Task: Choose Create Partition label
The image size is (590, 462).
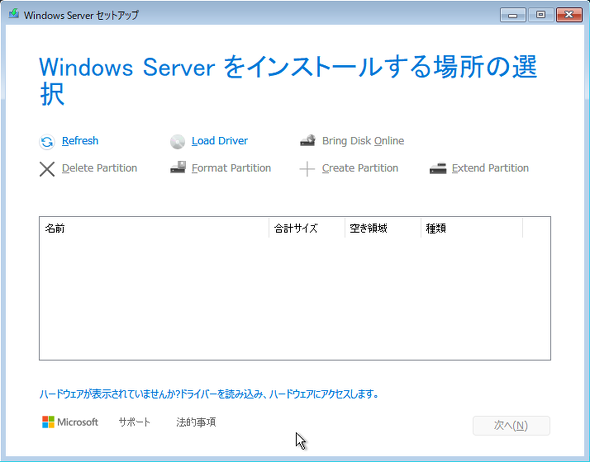Action: pyautogui.click(x=360, y=168)
